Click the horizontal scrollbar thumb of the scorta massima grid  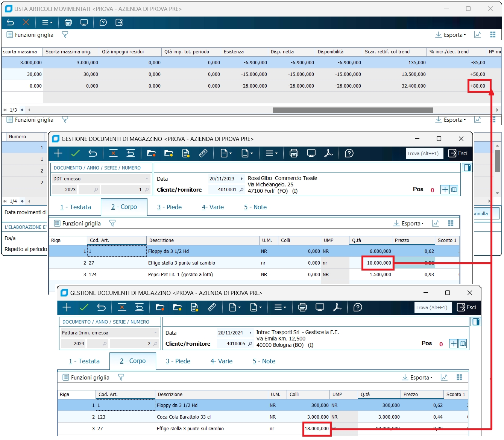(353, 110)
